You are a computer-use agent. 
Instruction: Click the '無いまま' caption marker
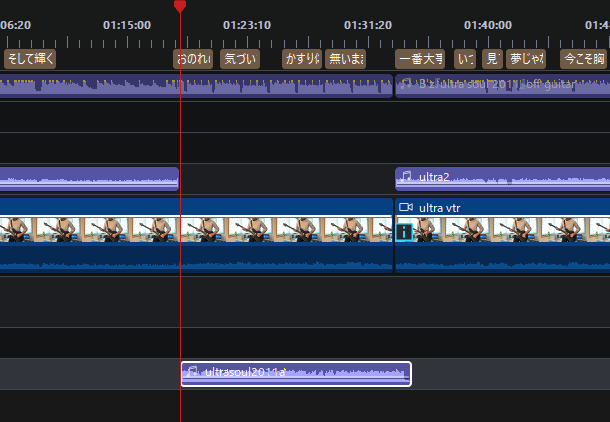tap(346, 59)
